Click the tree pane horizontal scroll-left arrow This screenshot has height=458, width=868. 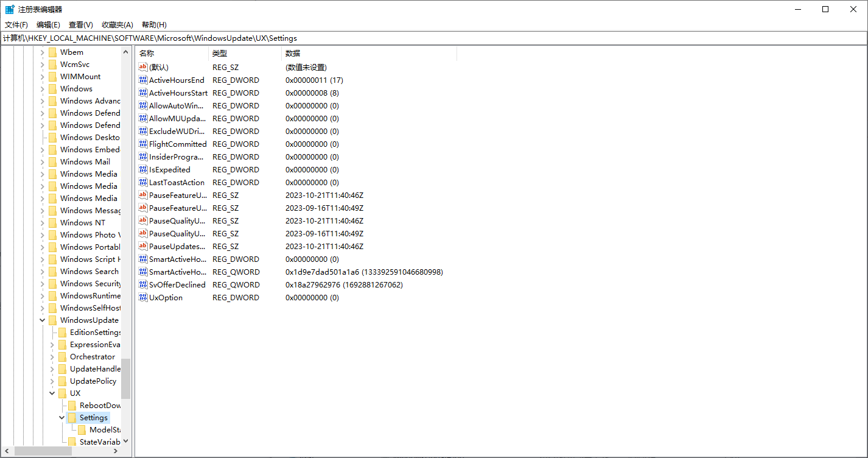pyautogui.click(x=7, y=451)
